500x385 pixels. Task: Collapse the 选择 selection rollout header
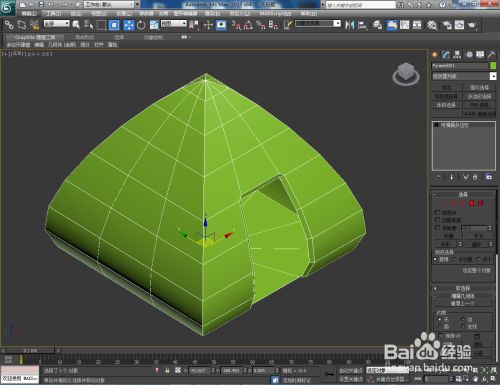click(x=463, y=194)
